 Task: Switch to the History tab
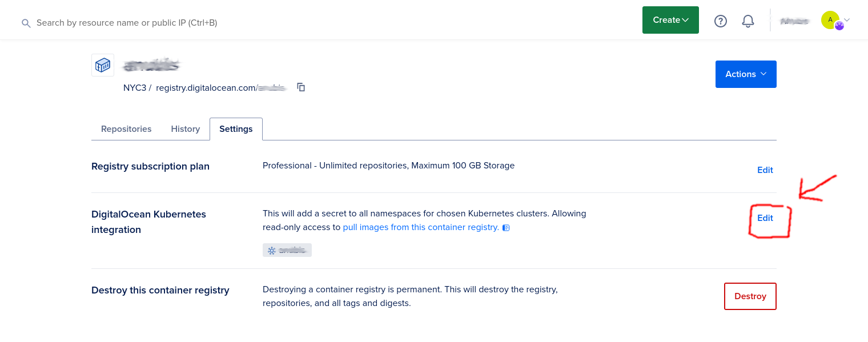tap(186, 129)
